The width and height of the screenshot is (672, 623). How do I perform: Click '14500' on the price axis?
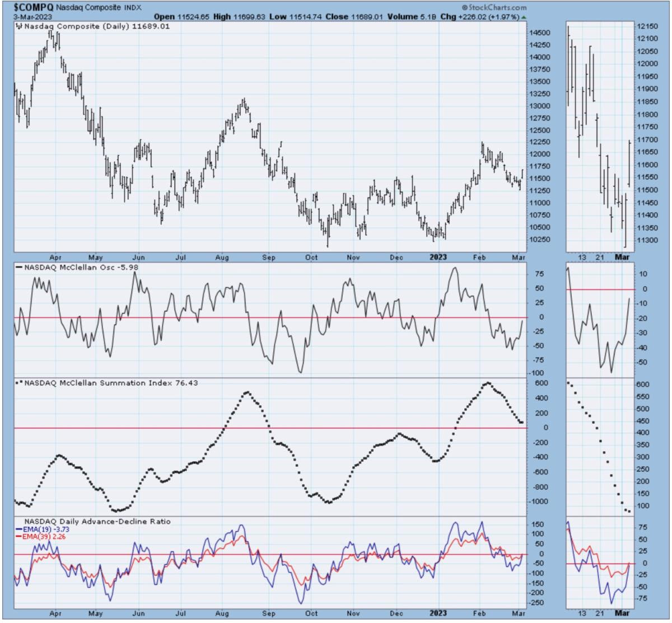[540, 33]
